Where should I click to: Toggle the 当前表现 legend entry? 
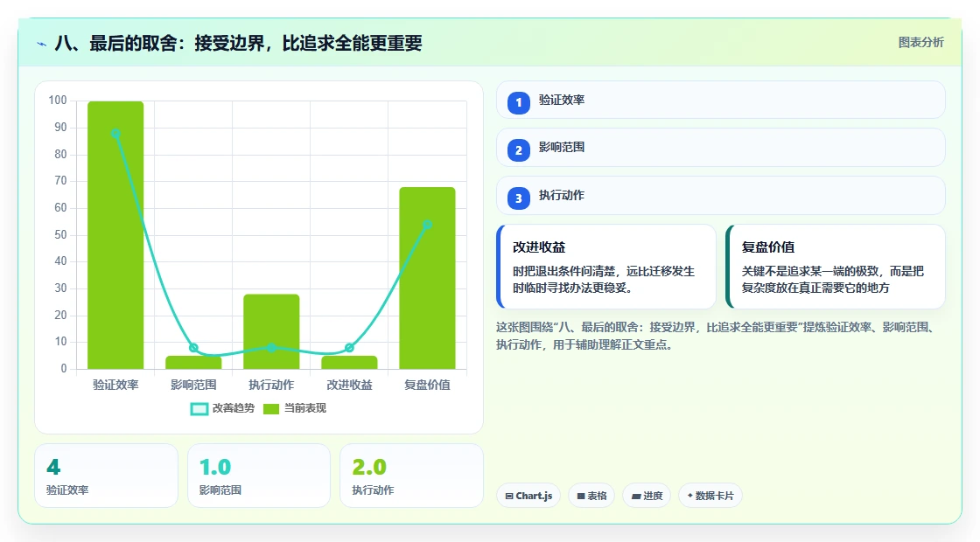[x=295, y=408]
